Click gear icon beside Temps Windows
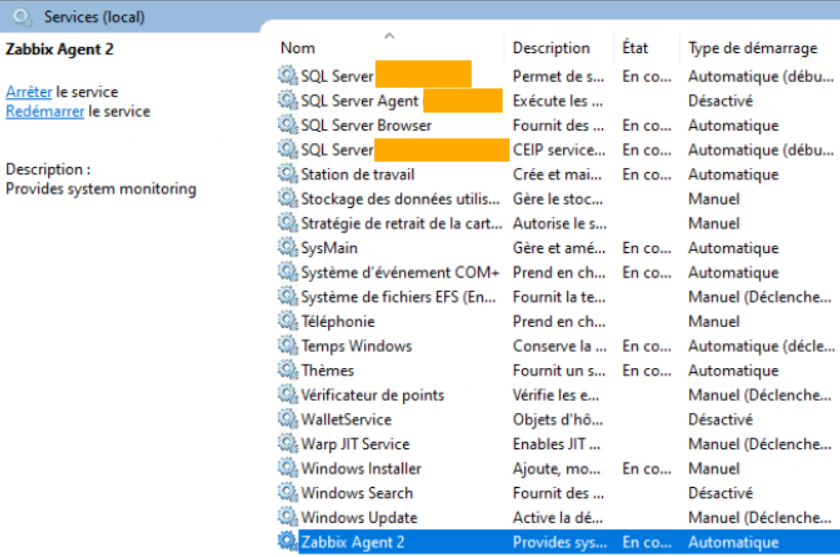Viewport: 840px width, 557px height. [288, 345]
